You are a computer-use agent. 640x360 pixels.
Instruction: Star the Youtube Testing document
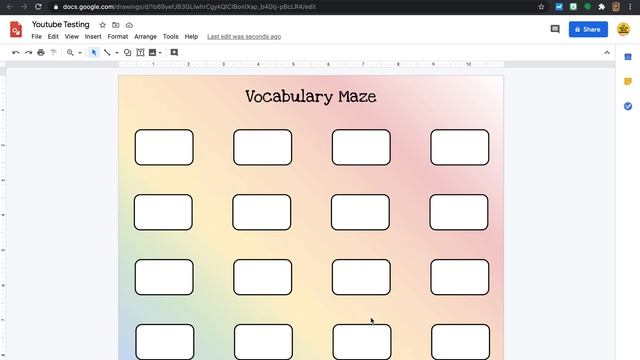tap(102, 25)
